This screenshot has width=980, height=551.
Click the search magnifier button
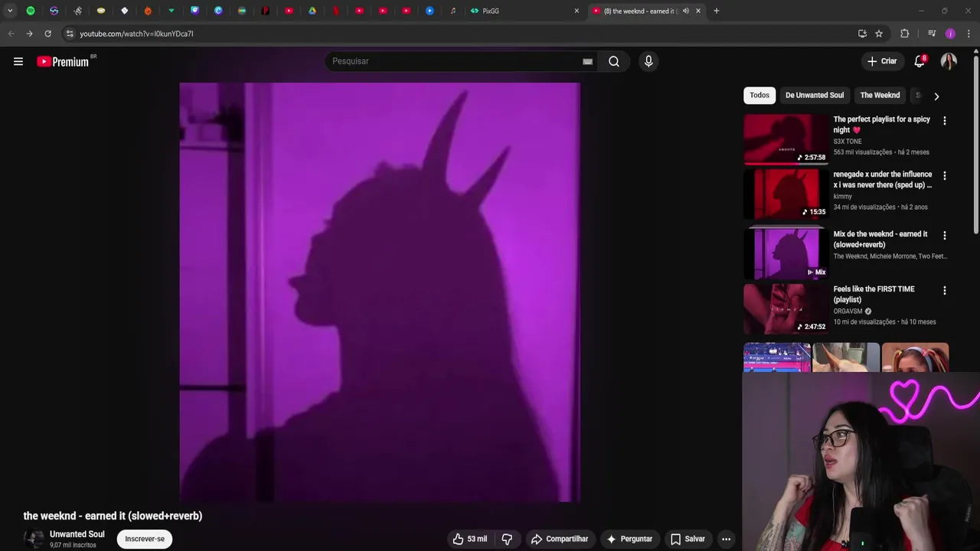tap(614, 61)
